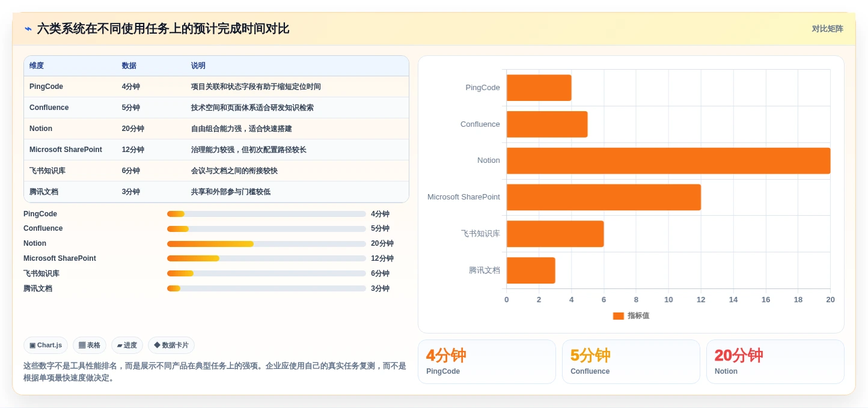
Task: Click the Notion bar in the chart
Action: pos(668,161)
